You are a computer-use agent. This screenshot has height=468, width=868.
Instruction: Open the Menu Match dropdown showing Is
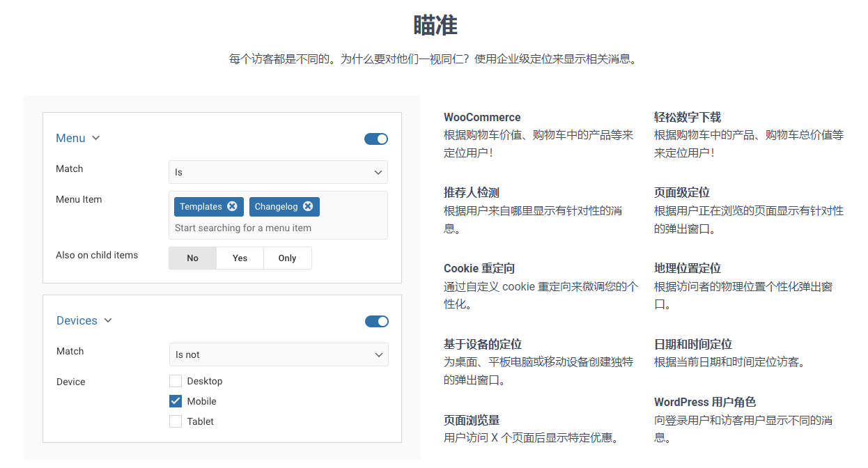point(278,172)
